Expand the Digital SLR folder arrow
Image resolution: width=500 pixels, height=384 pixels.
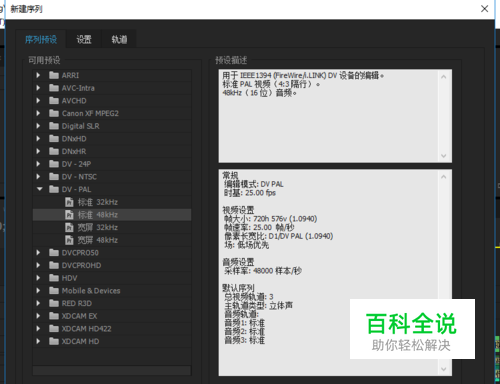(38, 126)
